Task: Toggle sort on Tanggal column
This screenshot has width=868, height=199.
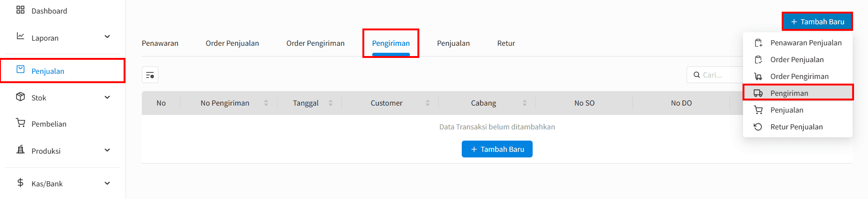Action: 331,103
